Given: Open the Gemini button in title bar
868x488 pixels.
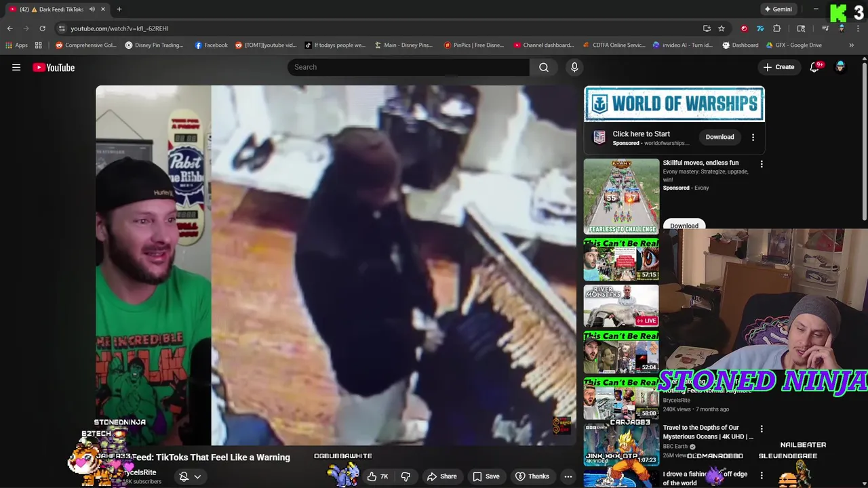Looking at the screenshot, I should 778,9.
